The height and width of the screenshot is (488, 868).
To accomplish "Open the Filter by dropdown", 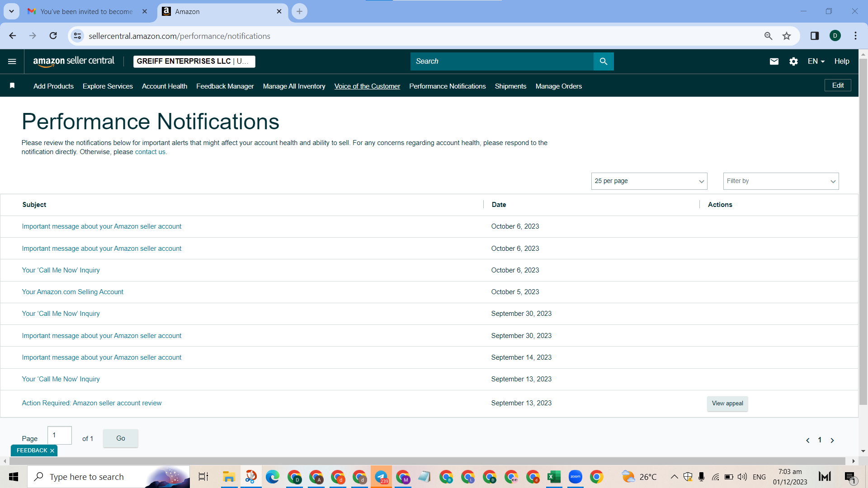I will click(x=781, y=181).
